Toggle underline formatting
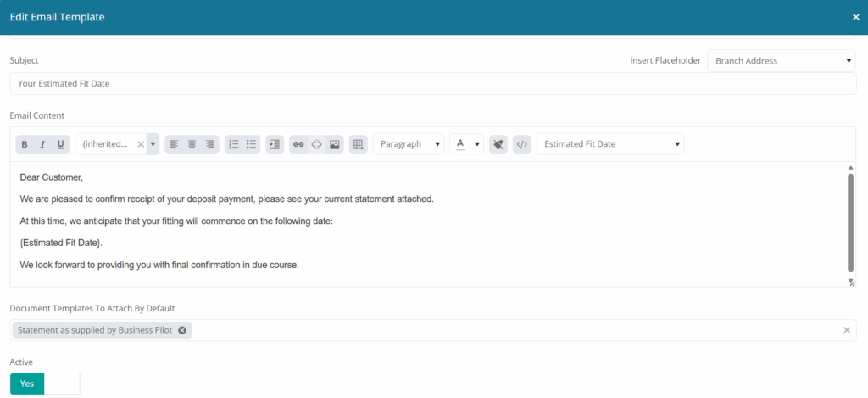This screenshot has width=868, height=398. click(60, 144)
